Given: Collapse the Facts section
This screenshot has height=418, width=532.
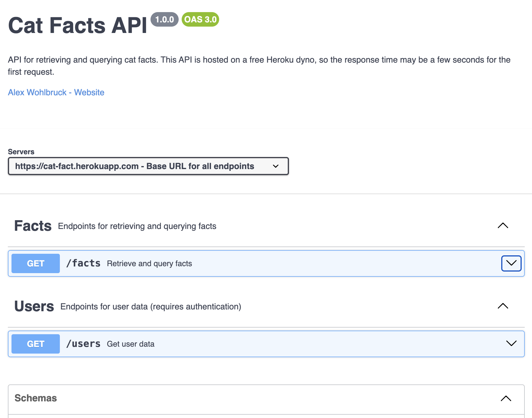Looking at the screenshot, I should (x=502, y=225).
